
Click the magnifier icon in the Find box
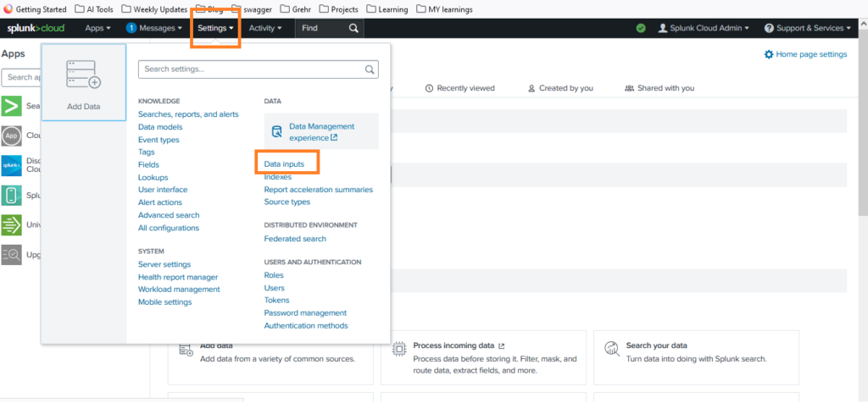point(353,28)
